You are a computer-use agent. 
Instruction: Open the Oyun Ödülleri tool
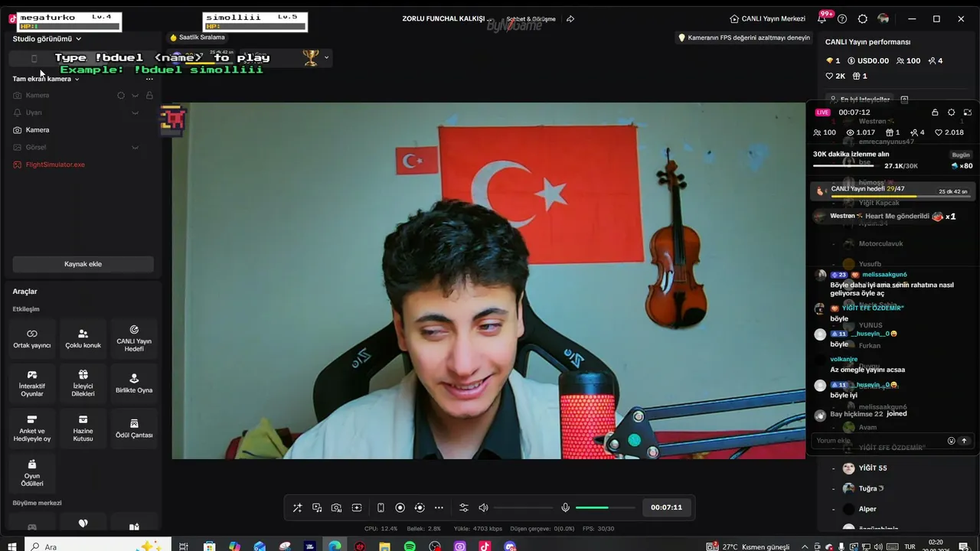[32, 474]
